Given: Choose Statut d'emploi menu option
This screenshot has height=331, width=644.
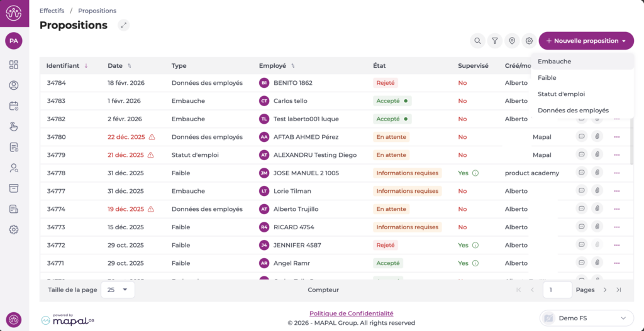Looking at the screenshot, I should click(x=561, y=94).
